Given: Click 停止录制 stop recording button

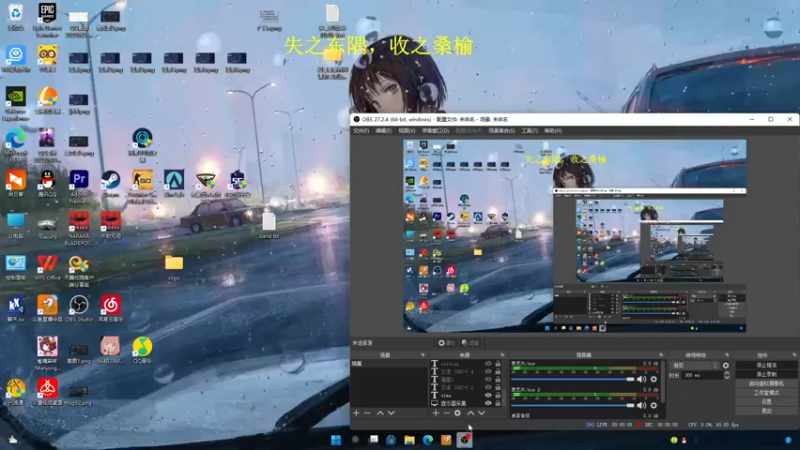Looking at the screenshot, I should tap(766, 374).
